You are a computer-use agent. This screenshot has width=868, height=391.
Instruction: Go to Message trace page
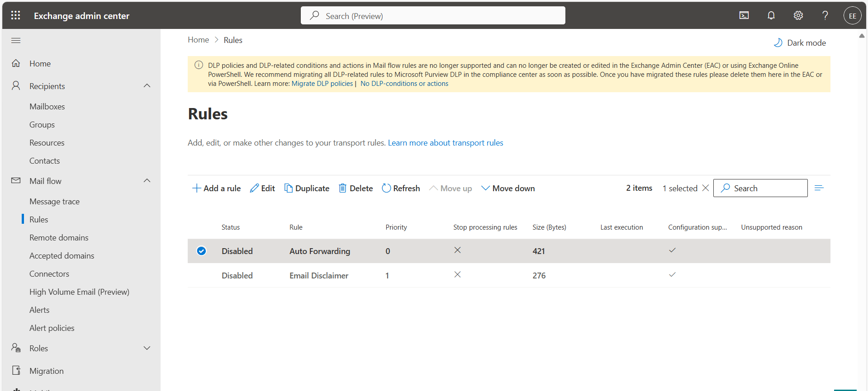pyautogui.click(x=54, y=202)
